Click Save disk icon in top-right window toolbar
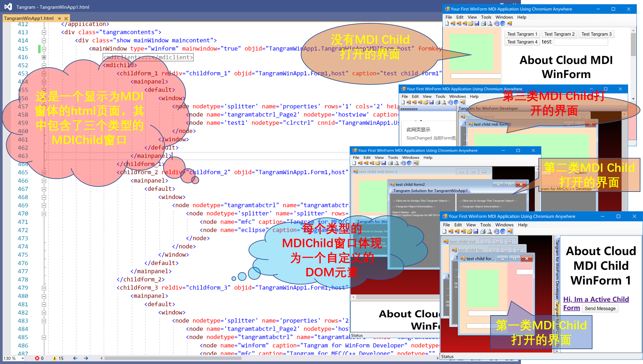This screenshot has height=364, width=643. 477,24
